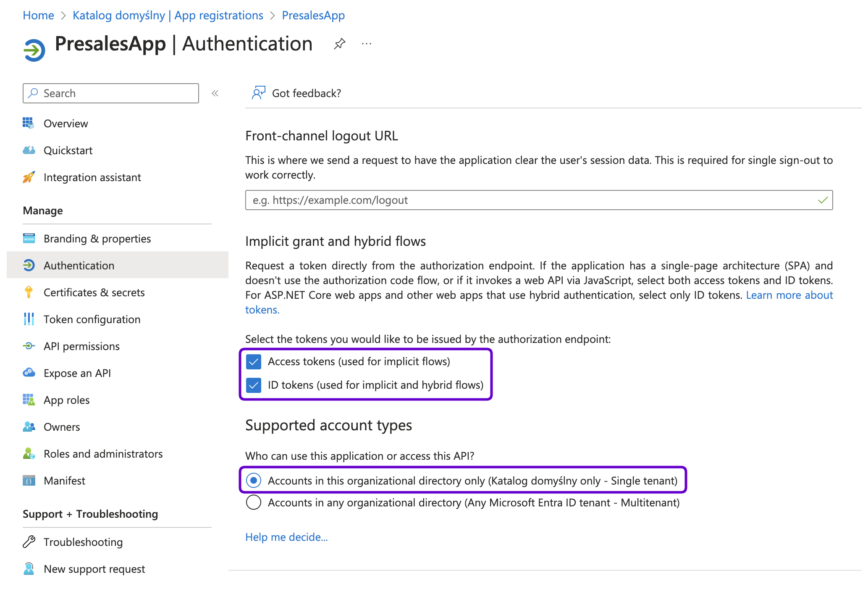Uncheck ID tokens for hybrid flows

(x=254, y=385)
